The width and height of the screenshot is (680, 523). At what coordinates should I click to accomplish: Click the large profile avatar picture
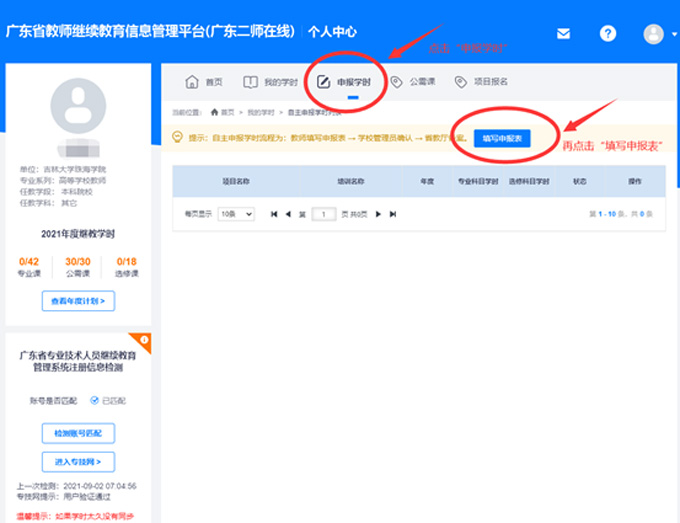[78, 104]
